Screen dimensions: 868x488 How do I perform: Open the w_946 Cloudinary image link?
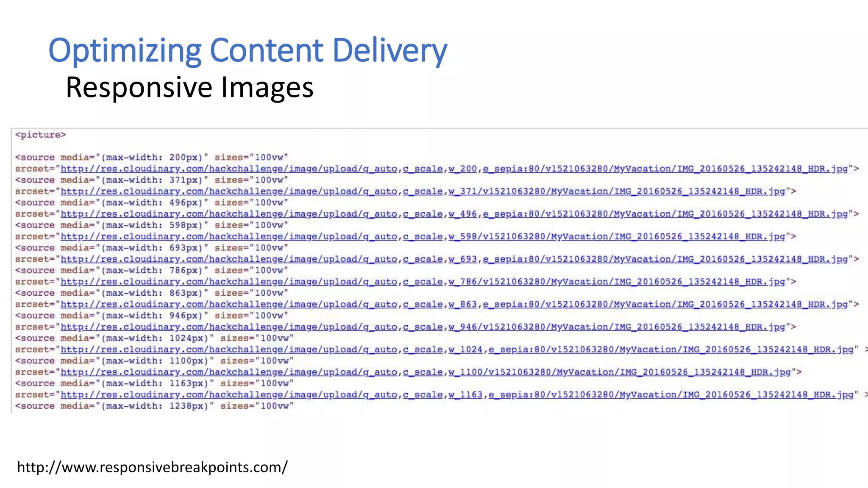[x=423, y=327]
